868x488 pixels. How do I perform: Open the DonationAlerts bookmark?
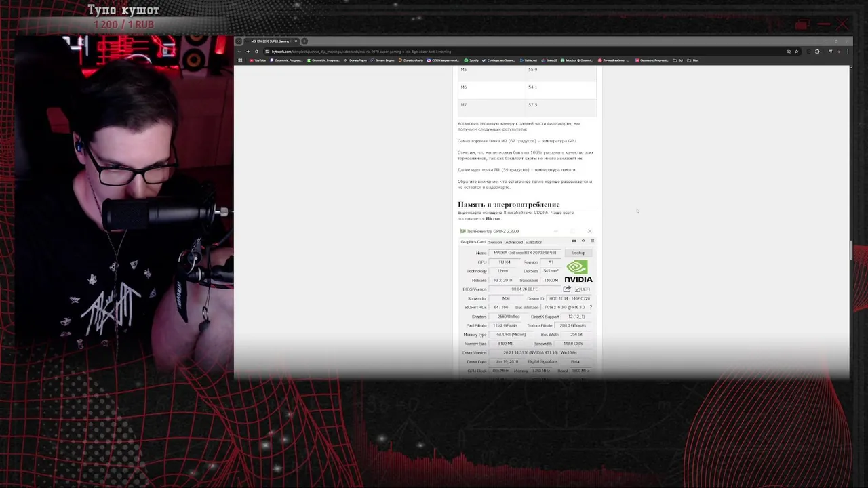[412, 60]
